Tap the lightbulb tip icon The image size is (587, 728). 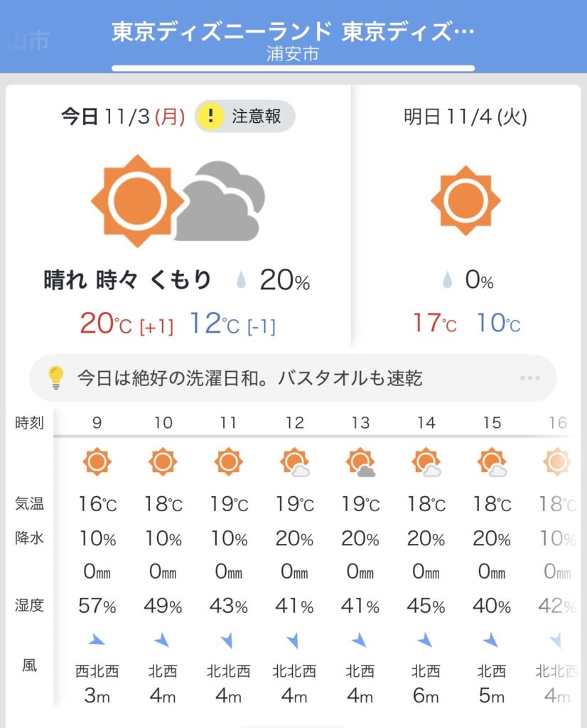click(x=56, y=378)
